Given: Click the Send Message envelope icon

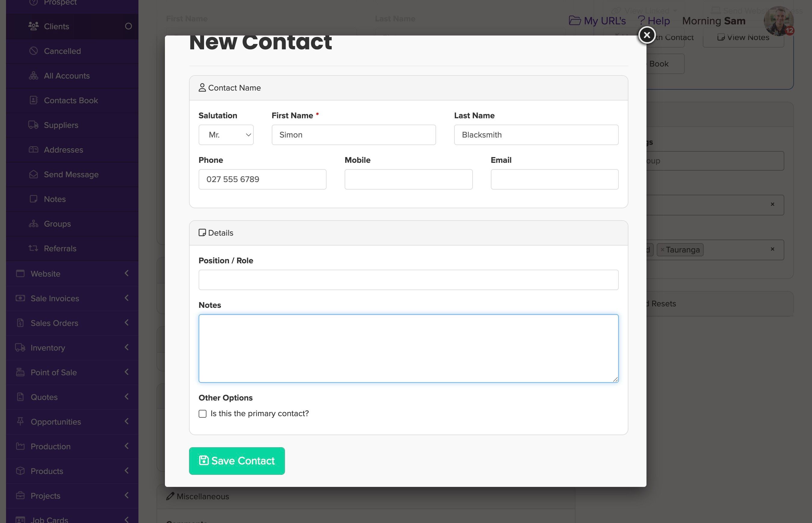Looking at the screenshot, I should (33, 174).
